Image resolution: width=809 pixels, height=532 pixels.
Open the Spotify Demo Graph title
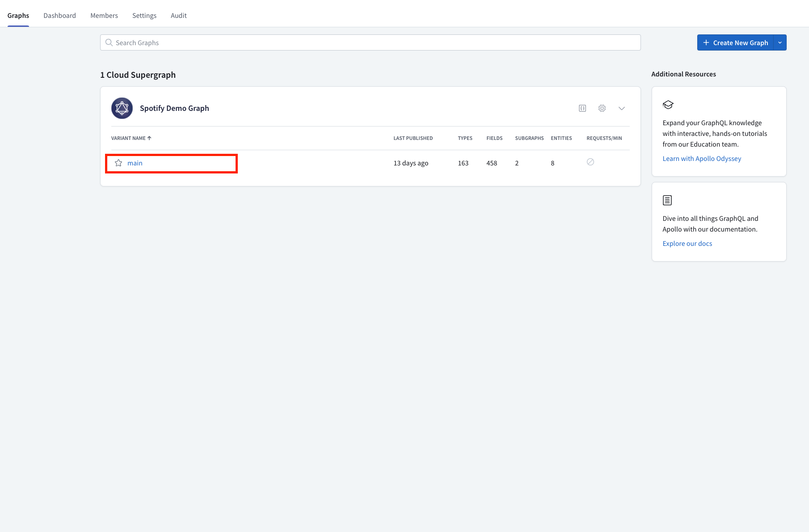(174, 108)
